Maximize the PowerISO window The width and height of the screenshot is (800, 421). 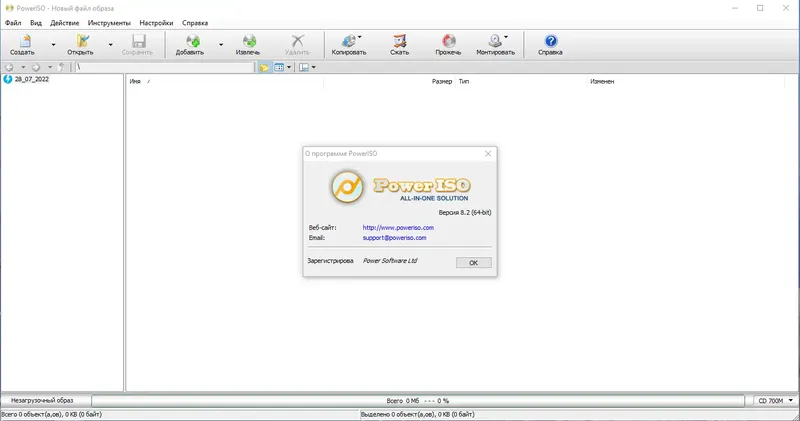click(760, 8)
